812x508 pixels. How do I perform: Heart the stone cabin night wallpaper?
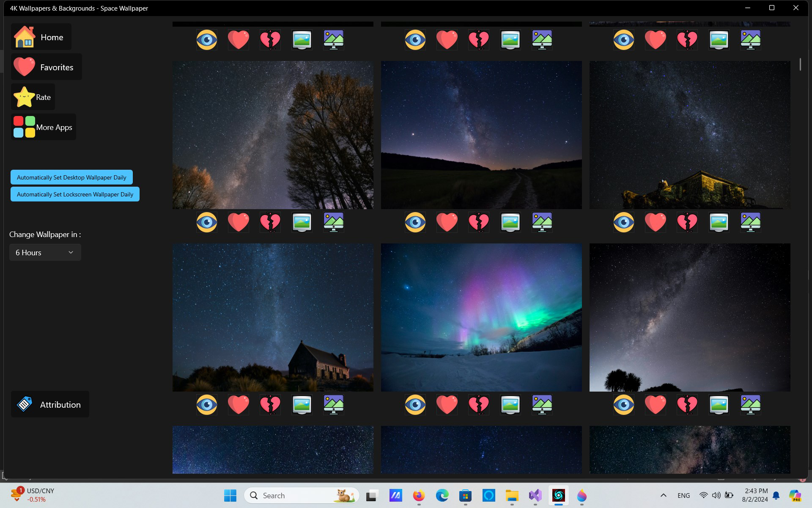coord(656,222)
